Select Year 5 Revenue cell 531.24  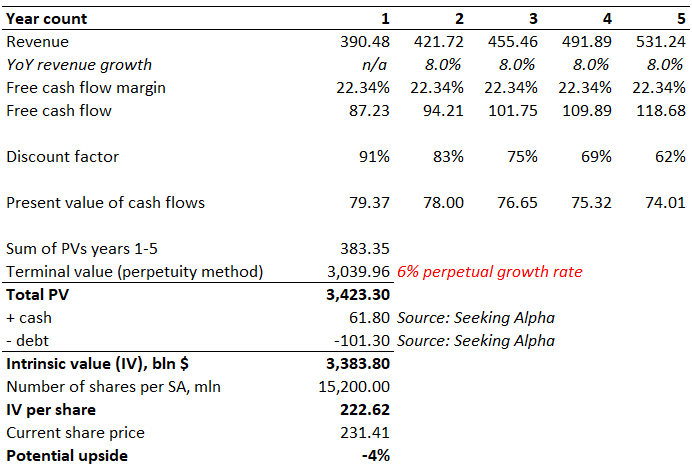659,42
